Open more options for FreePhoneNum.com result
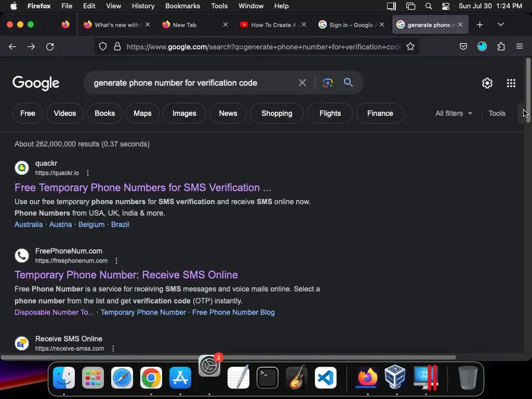Screen dimensions: 532x399 pyautogui.click(x=116, y=261)
